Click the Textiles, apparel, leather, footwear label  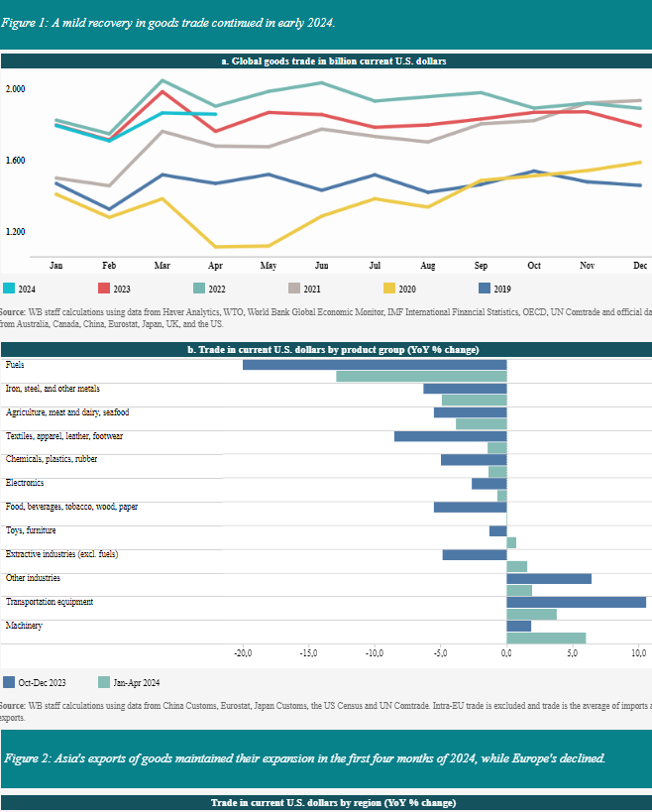click(x=63, y=436)
